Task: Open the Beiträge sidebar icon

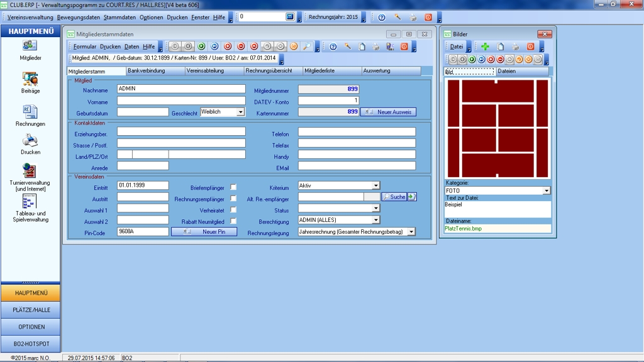Action: tap(30, 79)
